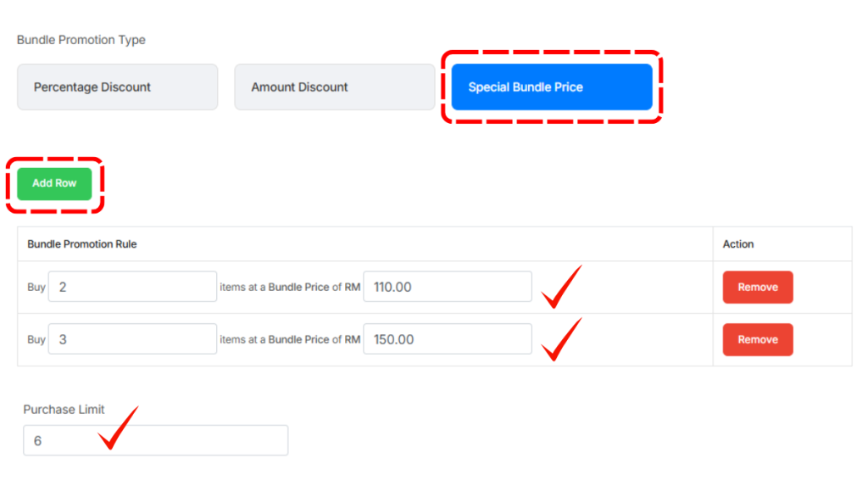868x492 pixels.
Task: Remove the Buy 2 bundle rule row
Action: [757, 288]
